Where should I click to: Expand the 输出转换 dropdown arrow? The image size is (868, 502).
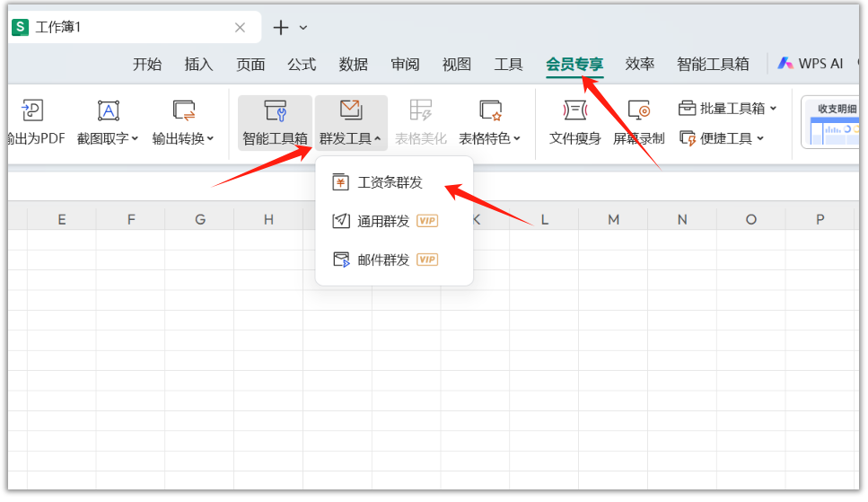click(210, 138)
